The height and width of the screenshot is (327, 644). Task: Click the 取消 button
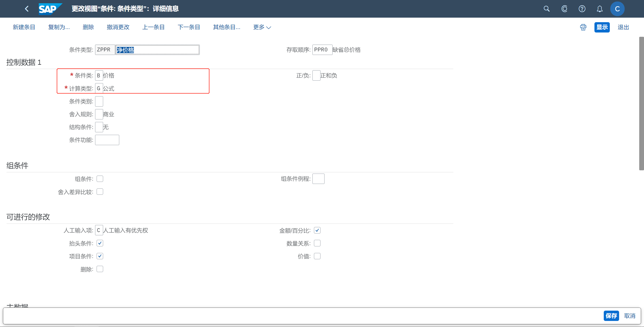[630, 316]
